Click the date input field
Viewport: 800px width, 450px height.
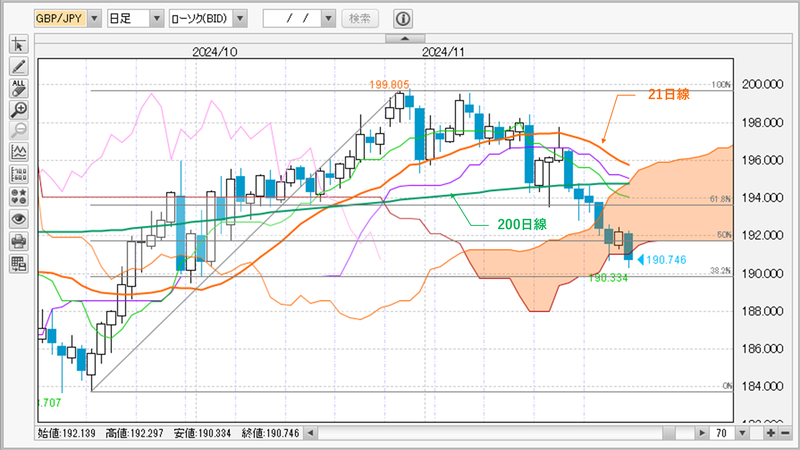pos(292,19)
